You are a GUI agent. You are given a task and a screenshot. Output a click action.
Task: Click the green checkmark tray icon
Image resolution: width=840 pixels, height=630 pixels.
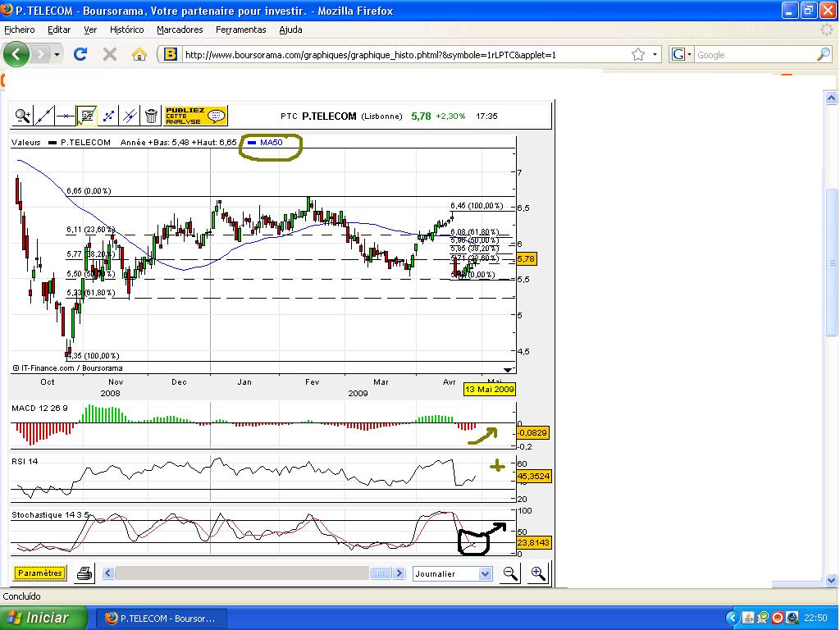(763, 618)
